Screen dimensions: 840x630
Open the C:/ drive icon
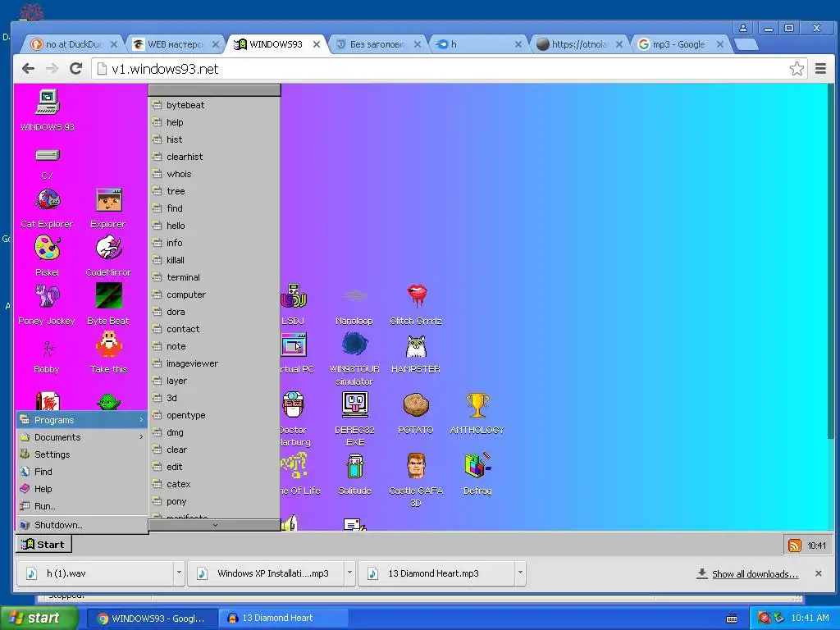tap(47, 156)
